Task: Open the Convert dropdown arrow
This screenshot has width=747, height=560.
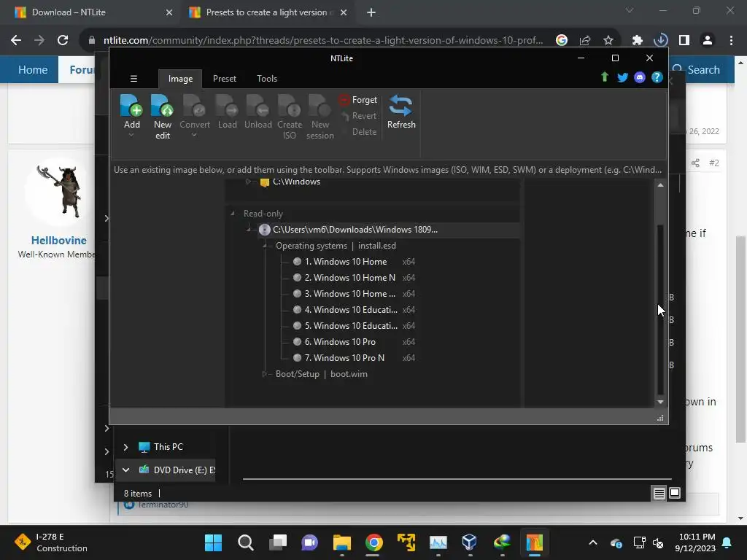Action: pos(194,135)
